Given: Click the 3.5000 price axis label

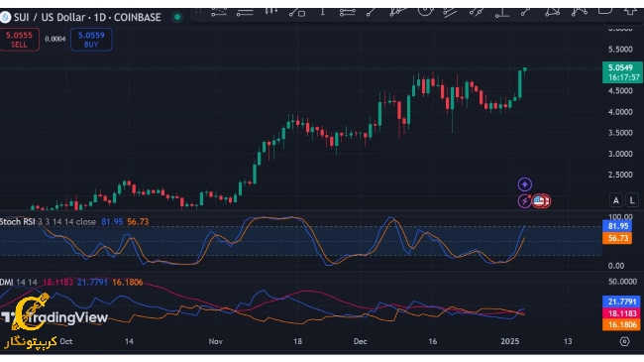Looking at the screenshot, I should coord(620,133).
